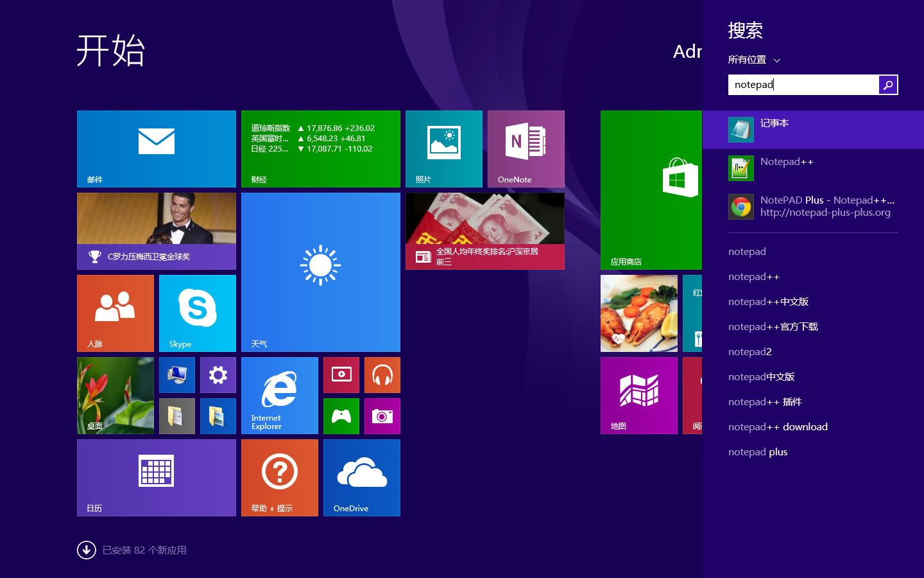Open the Weather tile
This screenshot has width=924, height=578.
point(321,272)
